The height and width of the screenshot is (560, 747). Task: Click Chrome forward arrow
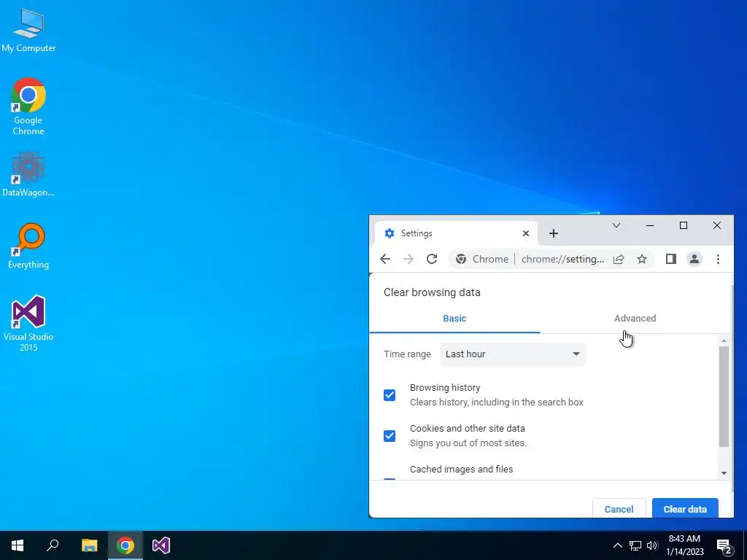(409, 259)
